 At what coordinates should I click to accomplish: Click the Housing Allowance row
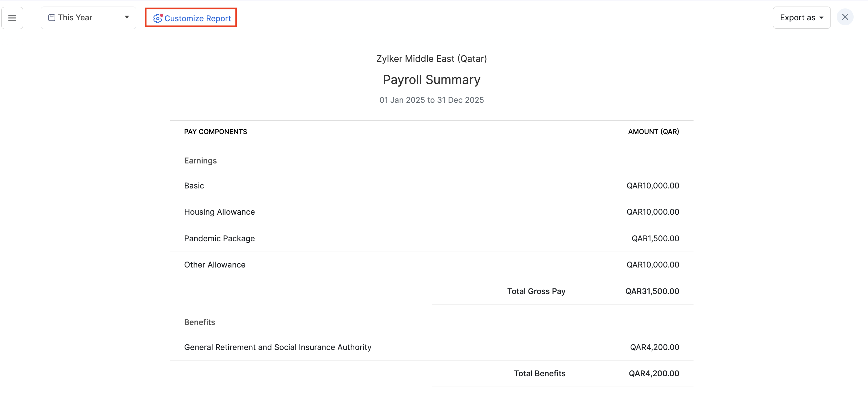click(219, 212)
